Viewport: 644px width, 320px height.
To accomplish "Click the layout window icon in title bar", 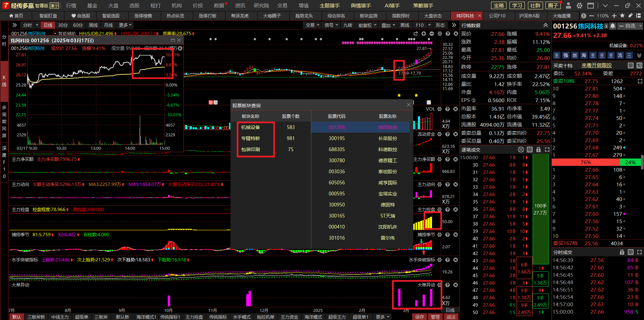I will pos(591,5).
